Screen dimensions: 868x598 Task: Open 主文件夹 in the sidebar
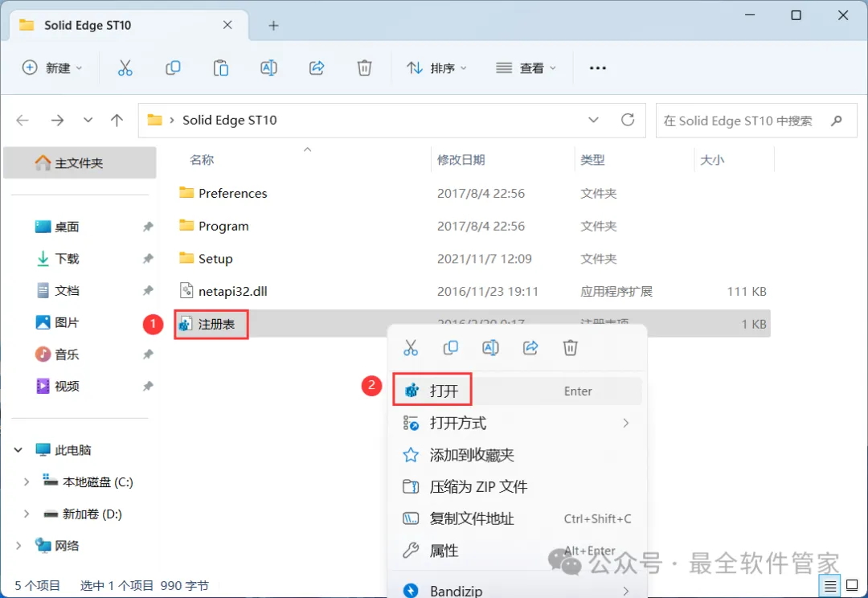click(80, 163)
